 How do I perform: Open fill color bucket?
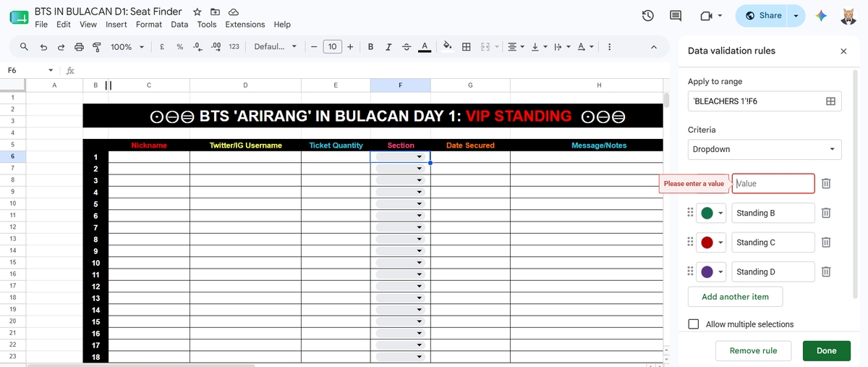coord(448,46)
